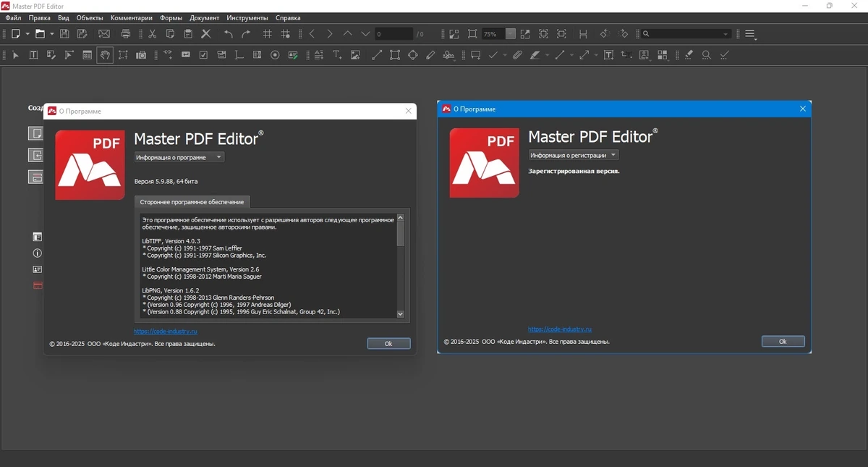This screenshot has width=868, height=467.
Task: Select the Sticky Note comment tool
Action: click(x=476, y=55)
